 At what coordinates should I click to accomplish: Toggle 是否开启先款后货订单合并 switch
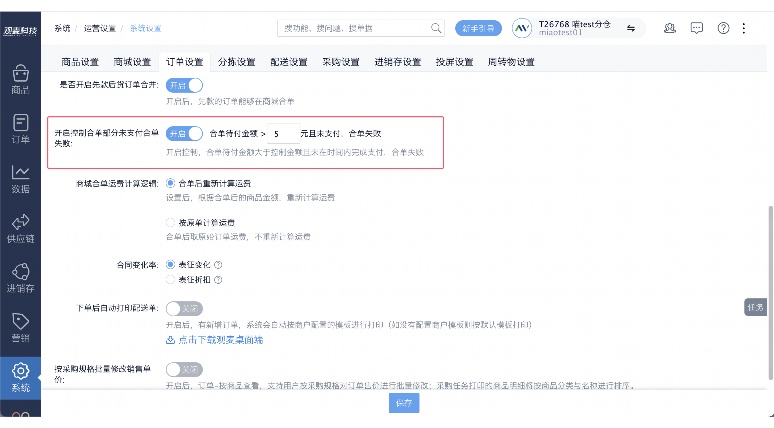tap(184, 85)
